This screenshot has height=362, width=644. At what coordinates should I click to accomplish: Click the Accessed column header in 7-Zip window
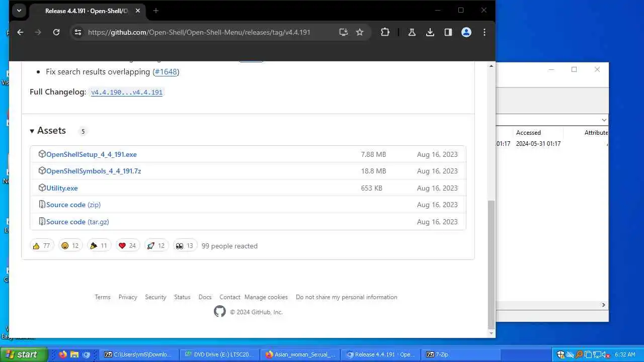coord(537,133)
